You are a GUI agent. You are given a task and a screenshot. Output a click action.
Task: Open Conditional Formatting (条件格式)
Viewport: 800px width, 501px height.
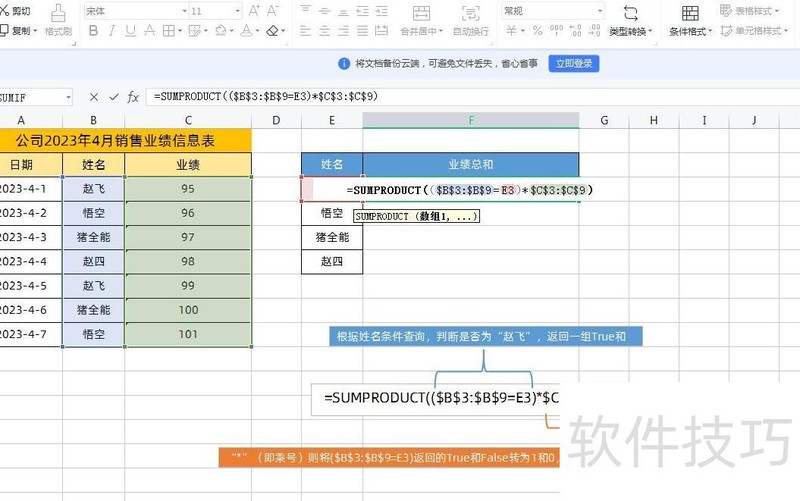pos(690,20)
